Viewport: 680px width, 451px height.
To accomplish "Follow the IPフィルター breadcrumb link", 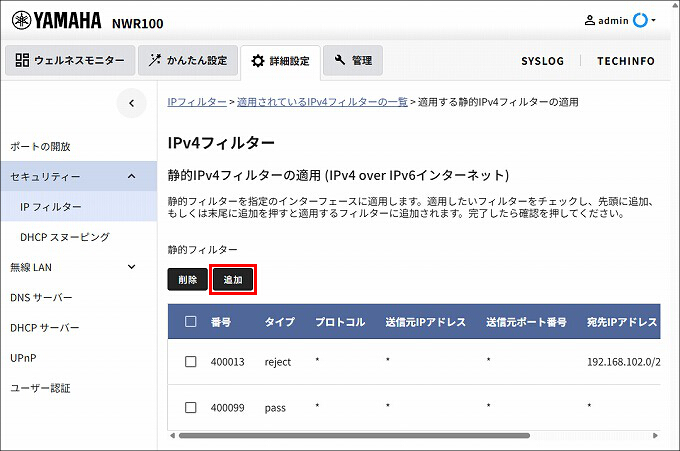I will 197,102.
